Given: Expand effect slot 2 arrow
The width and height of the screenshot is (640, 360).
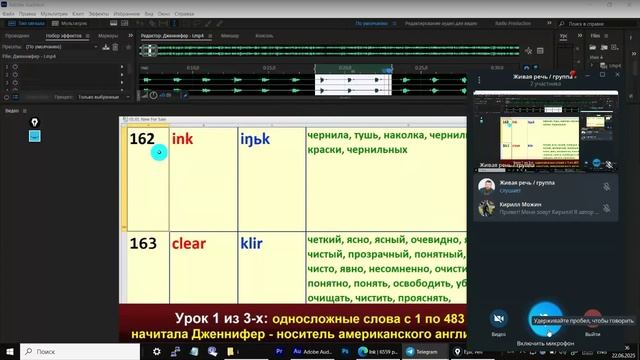Looking at the screenshot, I should (122, 74).
